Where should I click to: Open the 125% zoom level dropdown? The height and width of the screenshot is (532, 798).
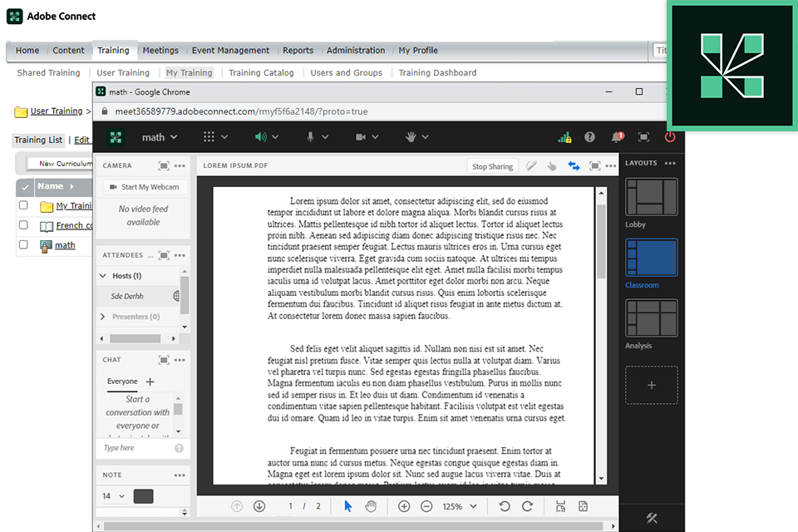point(460,506)
